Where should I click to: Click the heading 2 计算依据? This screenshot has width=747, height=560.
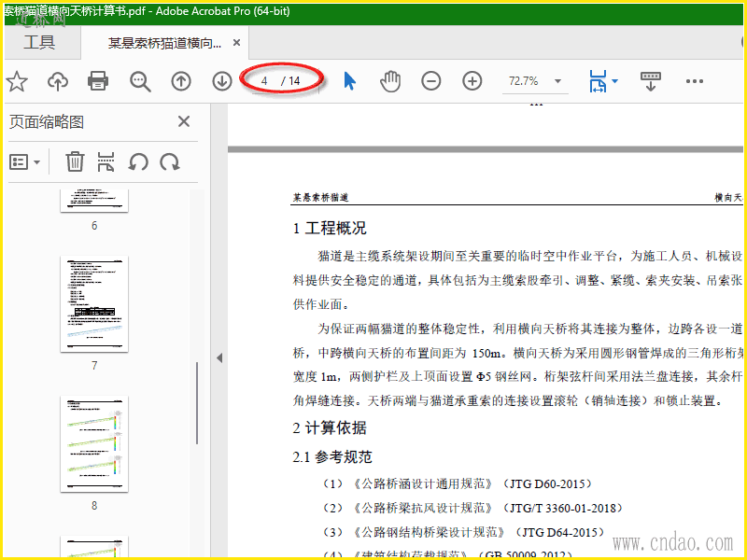pyautogui.click(x=330, y=427)
